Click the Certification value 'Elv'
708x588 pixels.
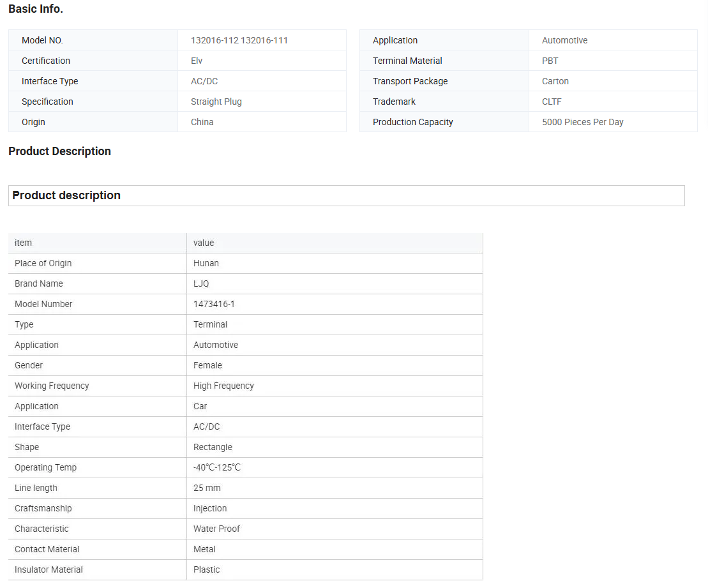click(x=197, y=61)
